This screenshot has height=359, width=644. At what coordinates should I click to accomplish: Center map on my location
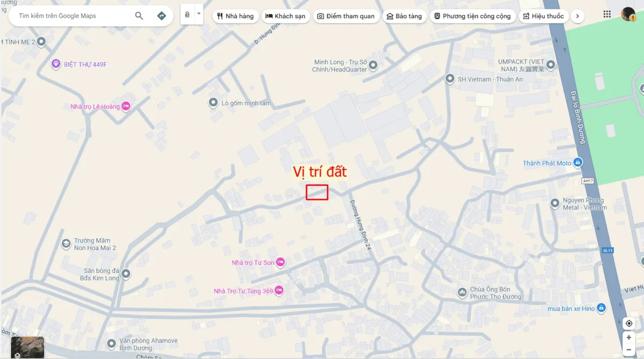click(628, 324)
